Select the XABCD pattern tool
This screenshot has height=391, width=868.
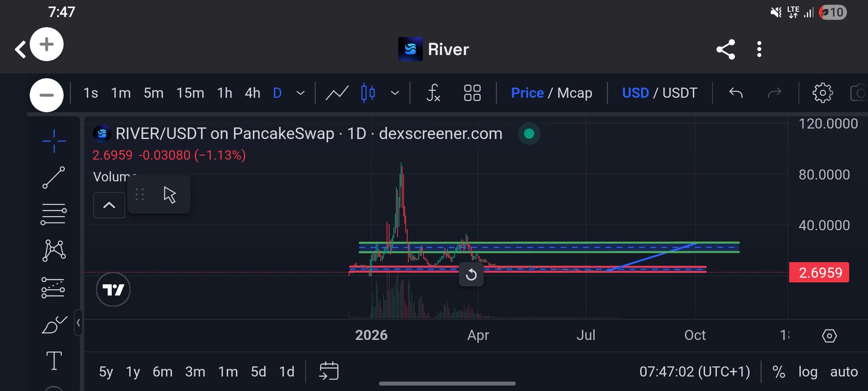[54, 250]
